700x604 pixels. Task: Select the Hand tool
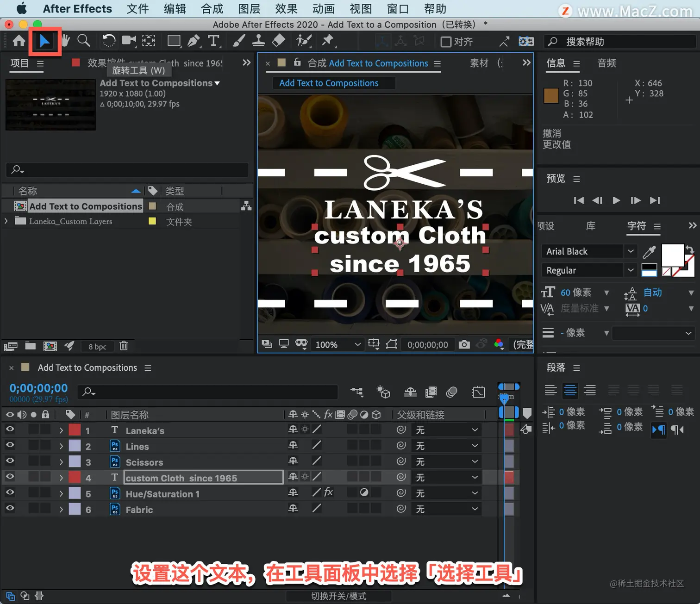pos(66,41)
